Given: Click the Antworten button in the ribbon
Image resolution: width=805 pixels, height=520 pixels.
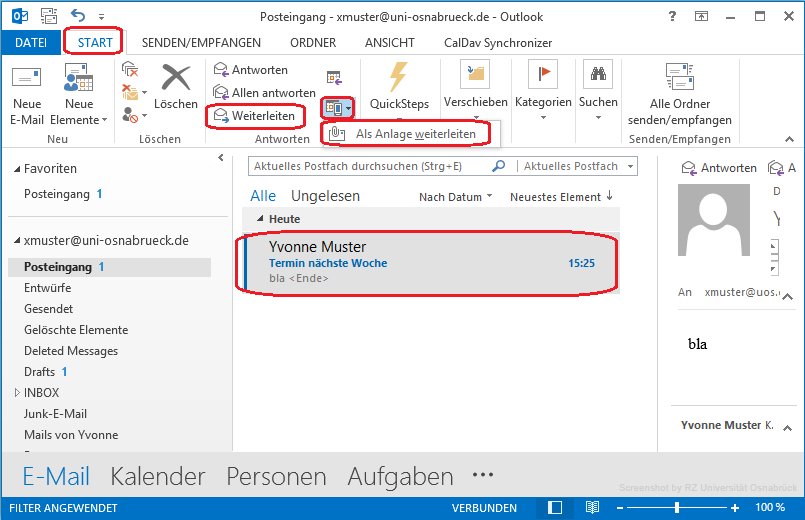Looking at the screenshot, I should coord(251,70).
